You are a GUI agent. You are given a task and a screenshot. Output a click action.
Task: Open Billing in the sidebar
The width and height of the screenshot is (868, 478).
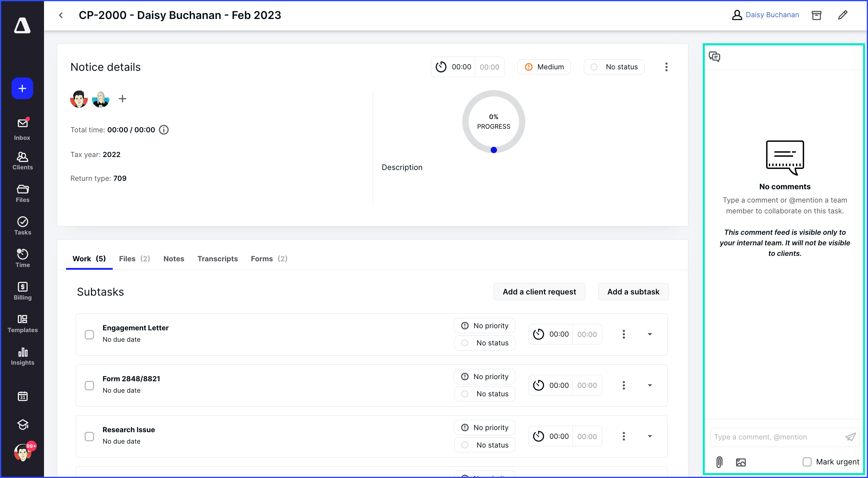[22, 291]
